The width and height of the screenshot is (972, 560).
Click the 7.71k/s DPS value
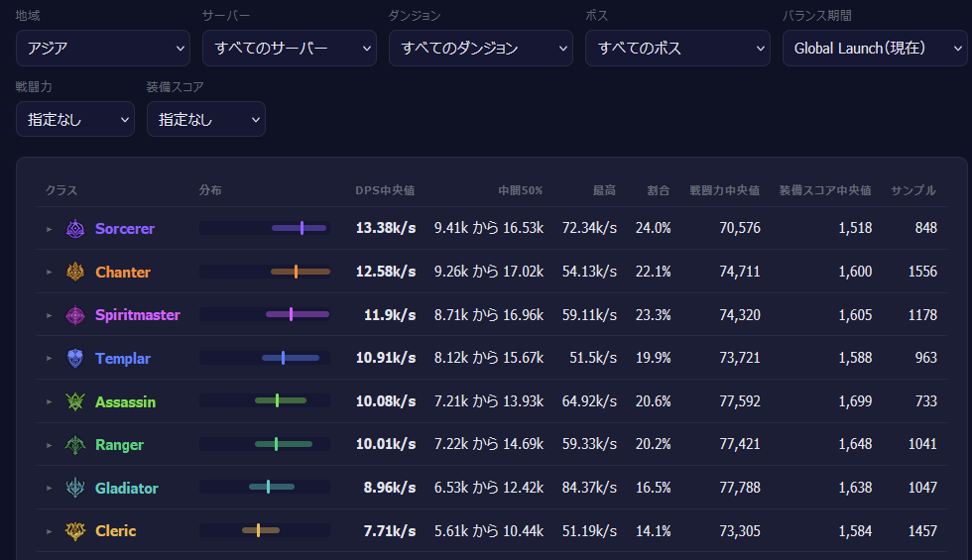pos(389,531)
